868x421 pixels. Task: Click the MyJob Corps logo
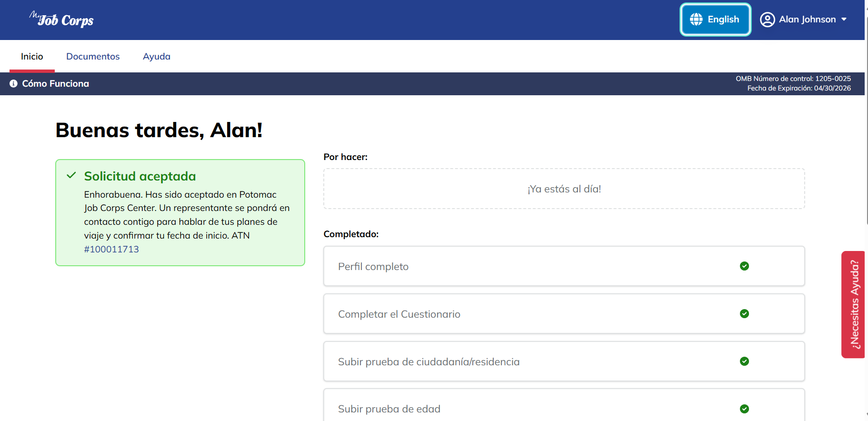61,20
